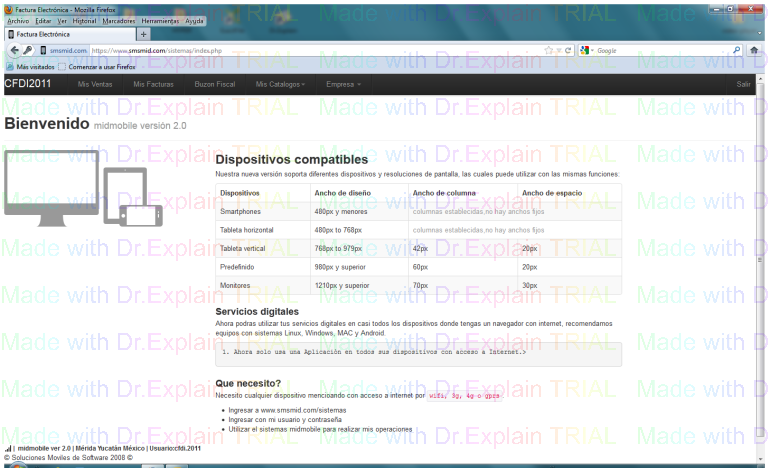Open the Archivo menu

coord(18,21)
